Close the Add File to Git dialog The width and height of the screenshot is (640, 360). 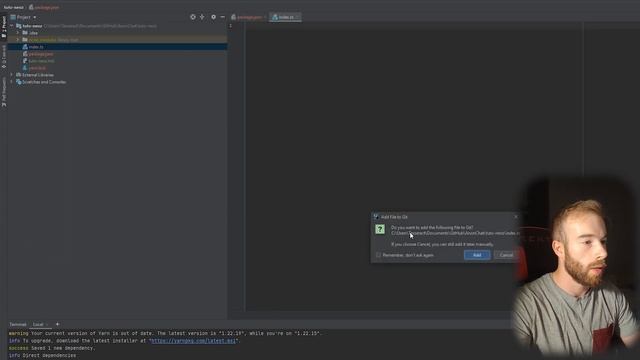tap(516, 217)
